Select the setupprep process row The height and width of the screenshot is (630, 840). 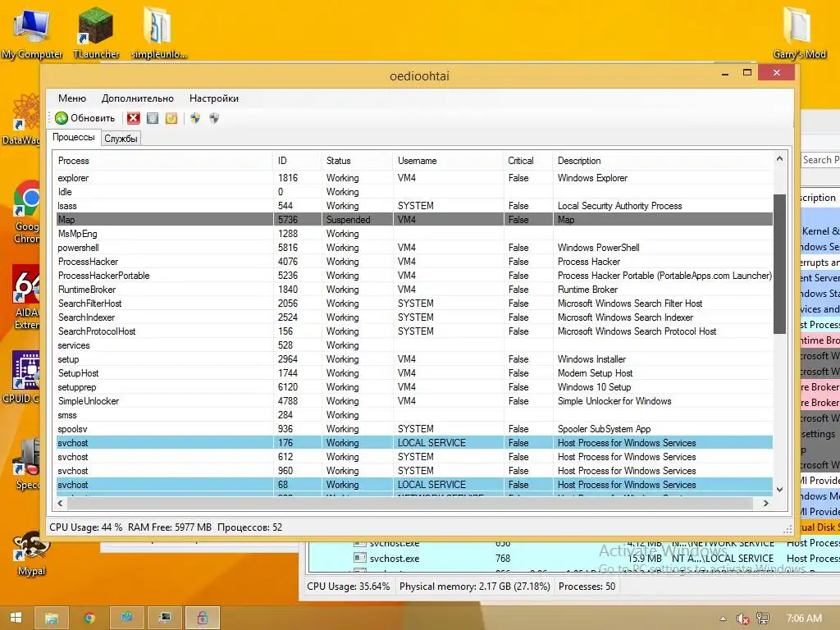coord(414,387)
